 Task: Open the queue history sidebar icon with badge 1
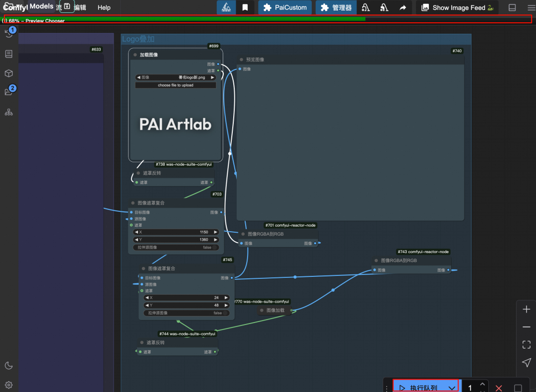tap(9, 33)
